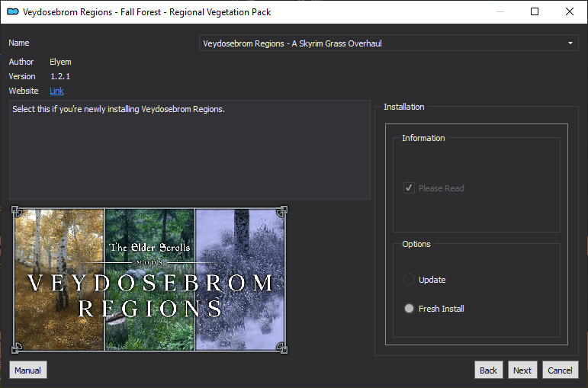Close the installer window
Viewport: 588px width, 388px height.
coord(569,11)
